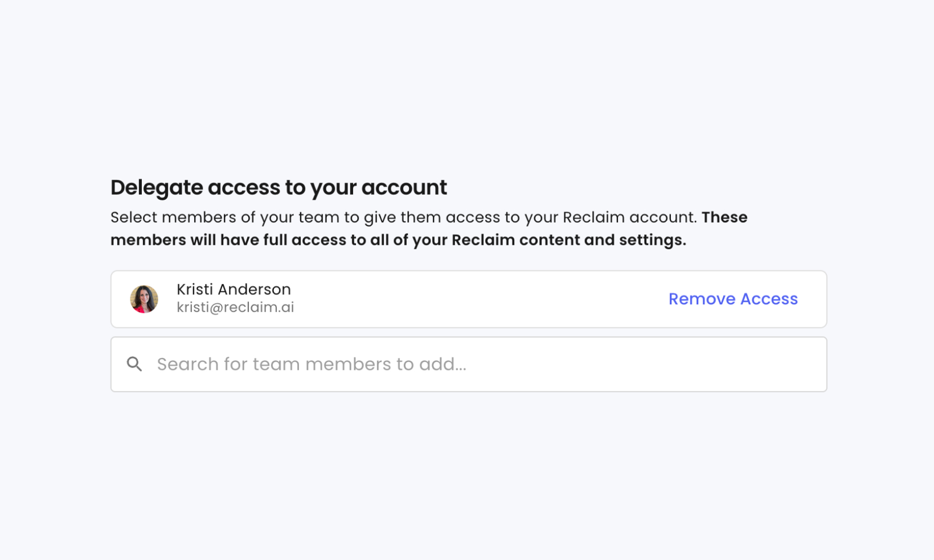Open Kristi Anderson's avatar thumbnail
The width and height of the screenshot is (934, 560).
144,299
